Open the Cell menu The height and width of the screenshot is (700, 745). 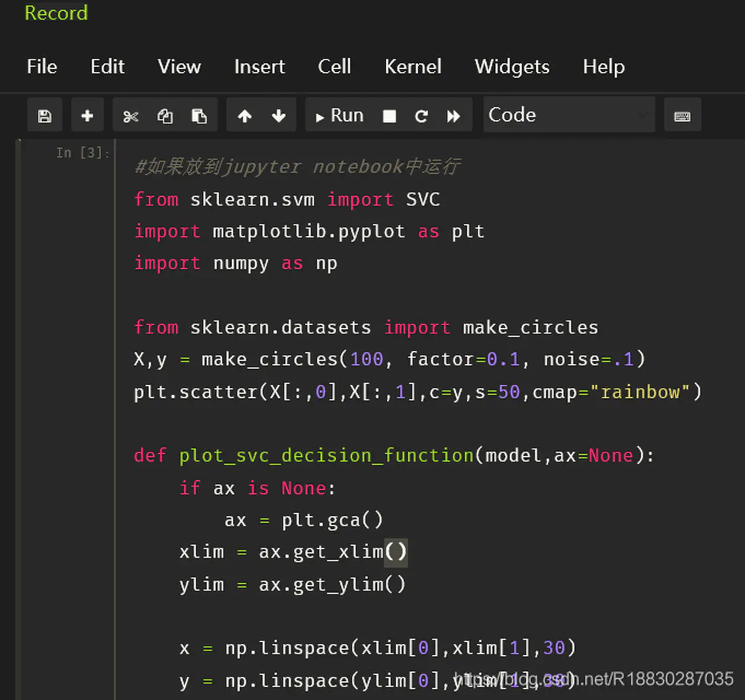coord(334,66)
